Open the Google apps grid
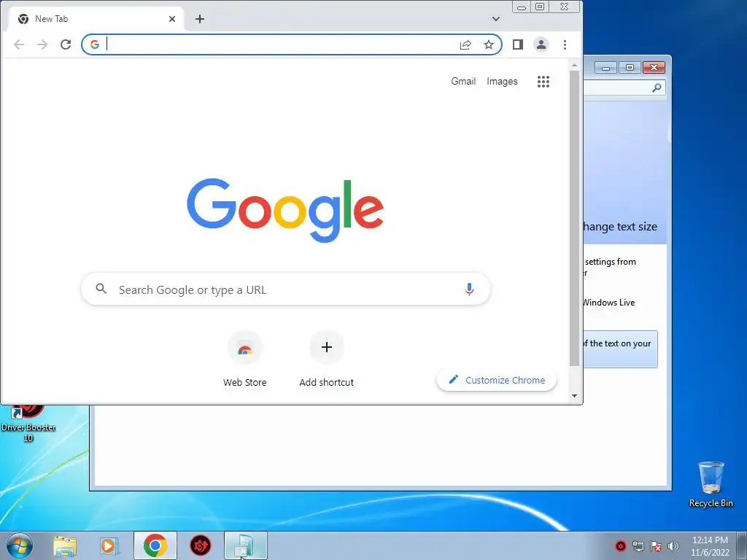The width and height of the screenshot is (747, 560). (543, 82)
